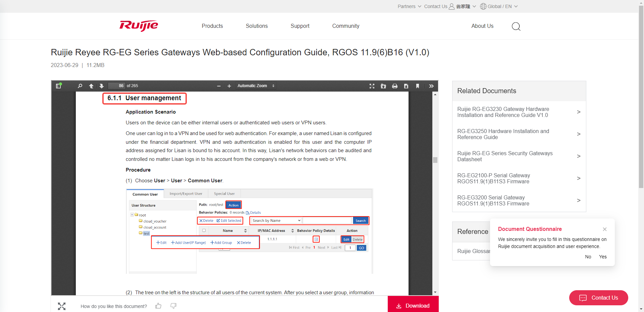Open the user account dropdown
Image resolution: width=644 pixels, height=312 pixels.
[466, 6]
